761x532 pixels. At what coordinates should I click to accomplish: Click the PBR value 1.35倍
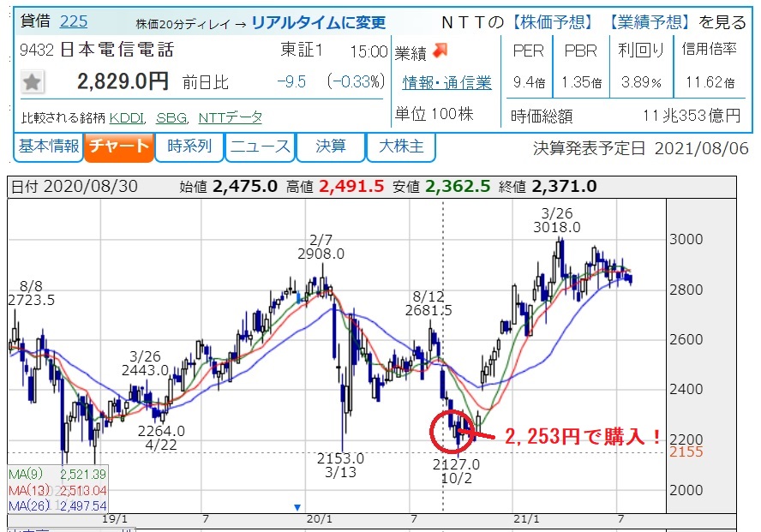581,82
